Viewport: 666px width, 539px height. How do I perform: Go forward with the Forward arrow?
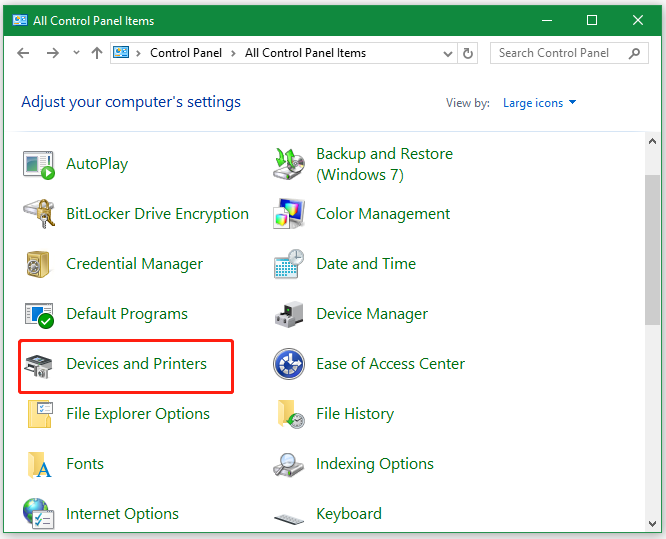click(x=53, y=53)
